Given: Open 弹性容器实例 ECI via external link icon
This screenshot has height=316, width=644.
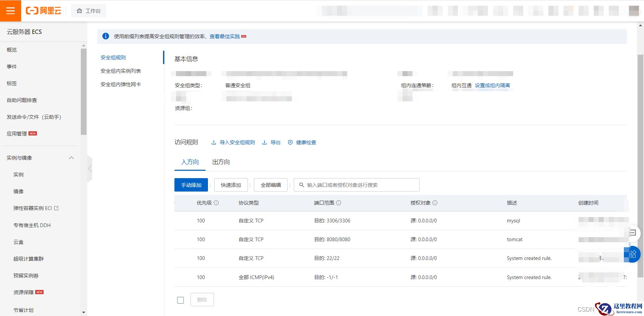Looking at the screenshot, I should click(x=57, y=208).
